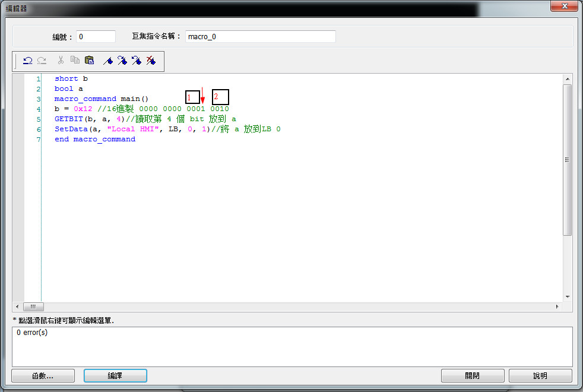Click the grayed-out Redo icon

pos(42,61)
